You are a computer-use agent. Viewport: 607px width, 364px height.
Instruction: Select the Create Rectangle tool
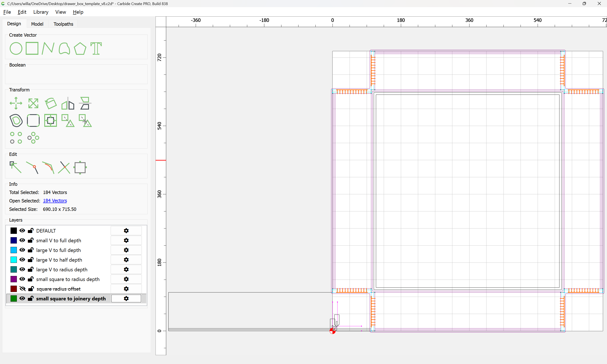(x=32, y=48)
